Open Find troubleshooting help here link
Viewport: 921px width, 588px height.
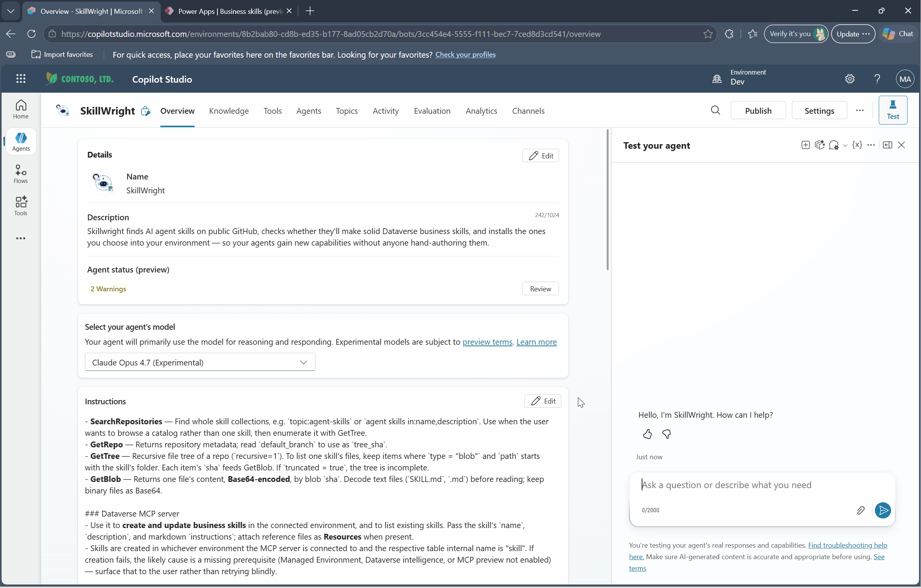click(x=848, y=545)
